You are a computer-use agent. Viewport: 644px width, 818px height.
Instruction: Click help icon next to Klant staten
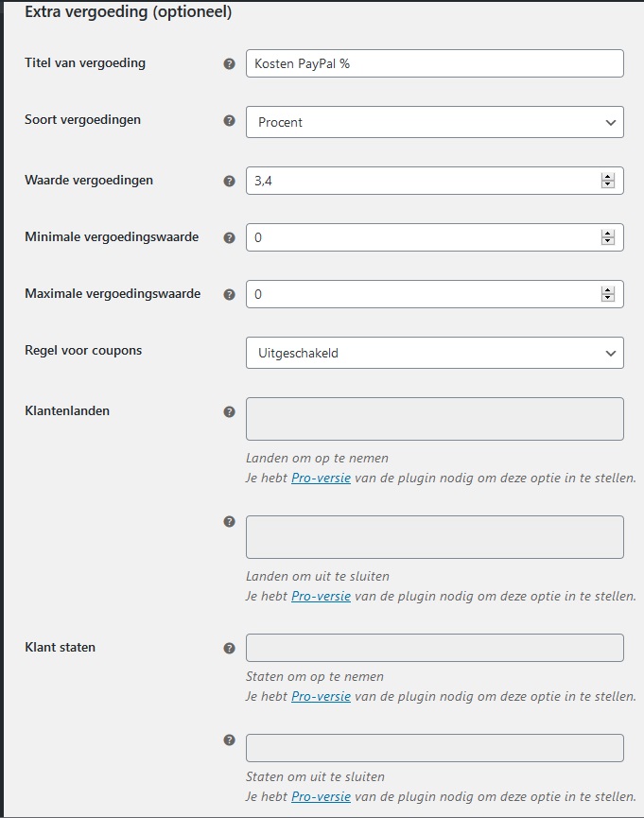[229, 649]
